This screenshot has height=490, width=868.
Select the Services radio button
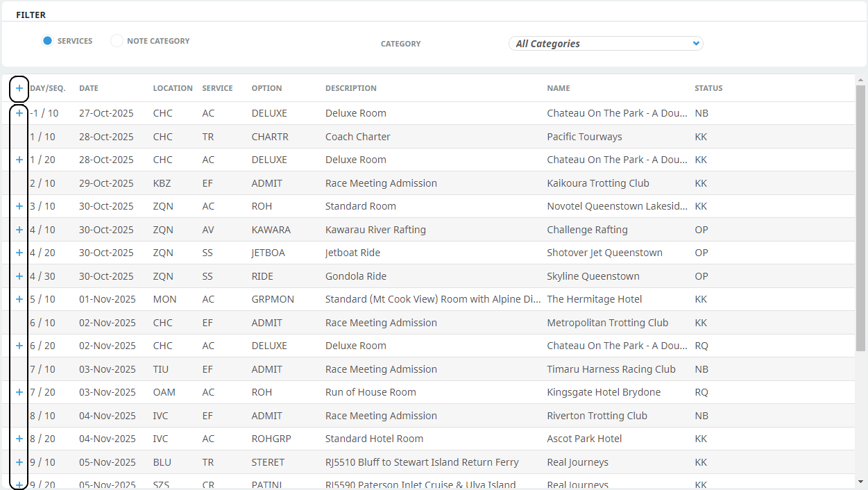click(x=47, y=41)
